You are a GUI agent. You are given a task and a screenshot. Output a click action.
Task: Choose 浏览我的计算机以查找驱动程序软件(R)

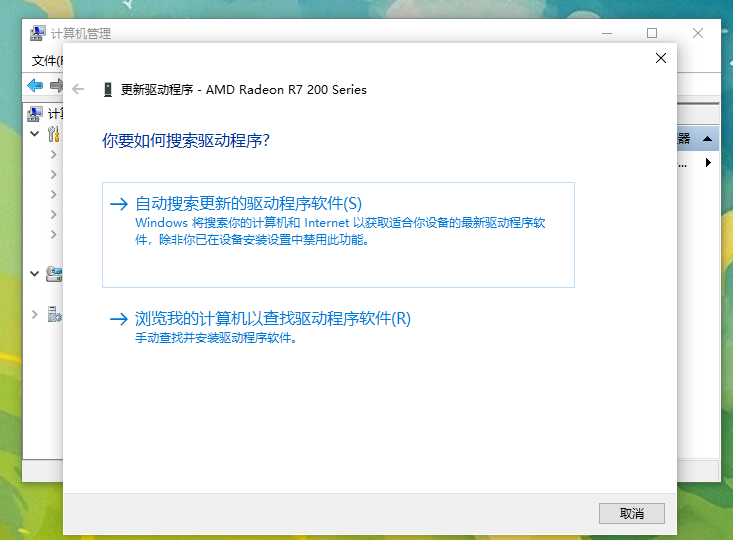pos(273,319)
